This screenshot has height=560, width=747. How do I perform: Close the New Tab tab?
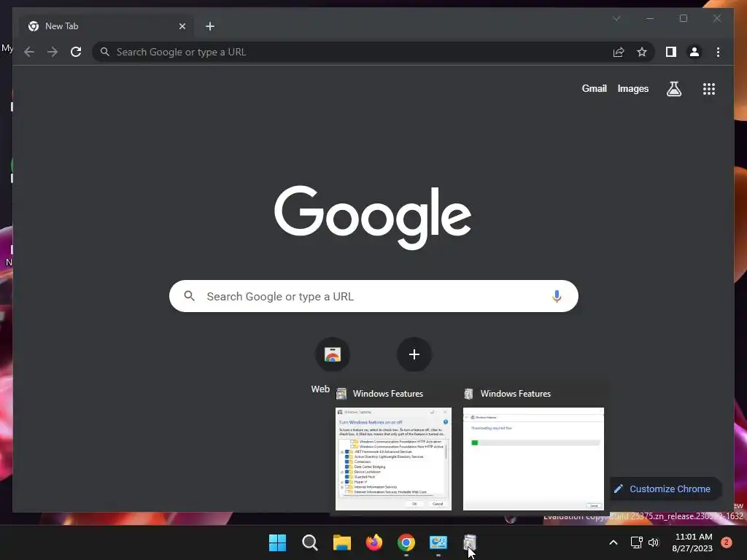click(182, 26)
